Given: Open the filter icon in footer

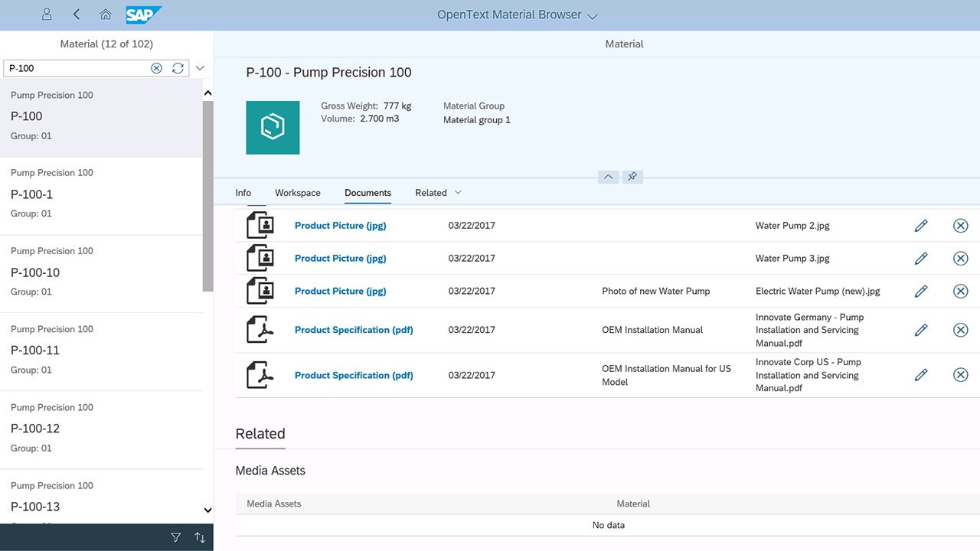Looking at the screenshot, I should 176,538.
